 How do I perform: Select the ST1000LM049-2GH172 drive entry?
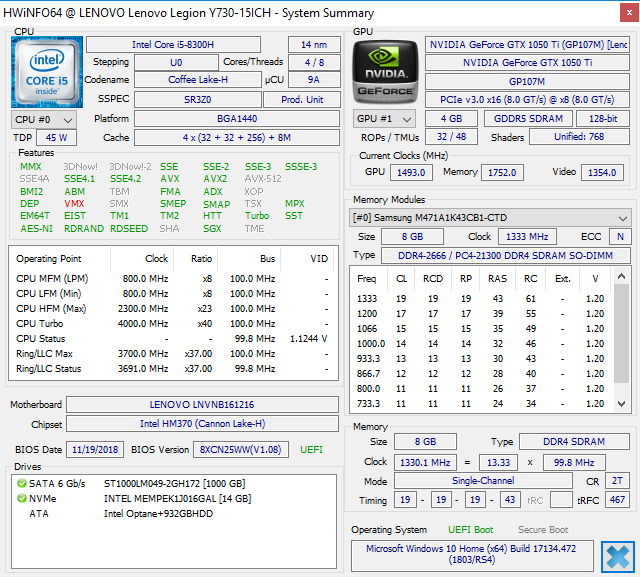click(175, 484)
